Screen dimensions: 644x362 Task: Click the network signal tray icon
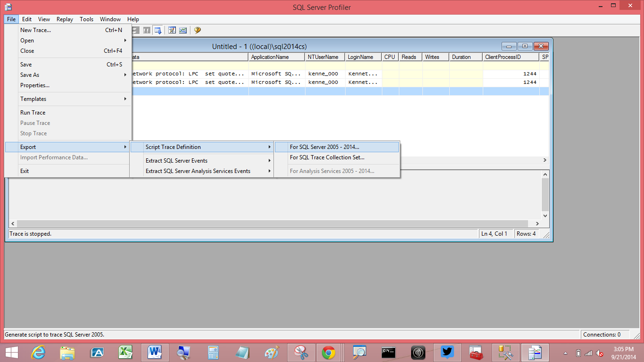coord(588,353)
